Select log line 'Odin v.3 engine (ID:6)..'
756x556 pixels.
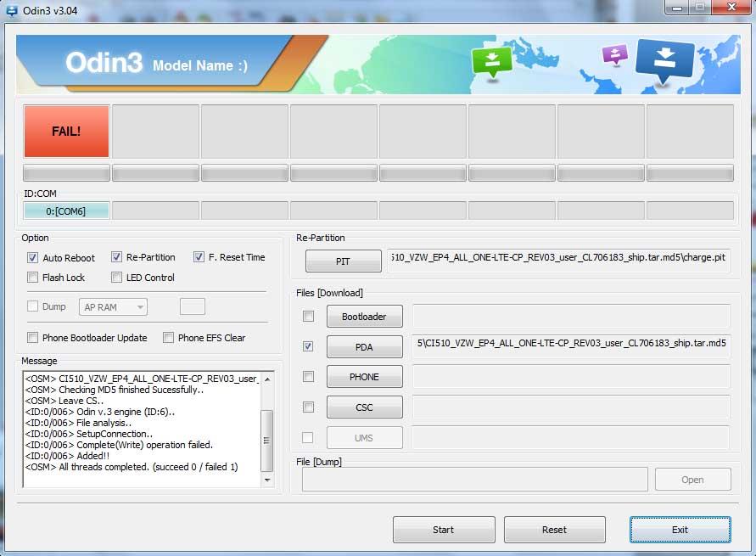click(100, 412)
